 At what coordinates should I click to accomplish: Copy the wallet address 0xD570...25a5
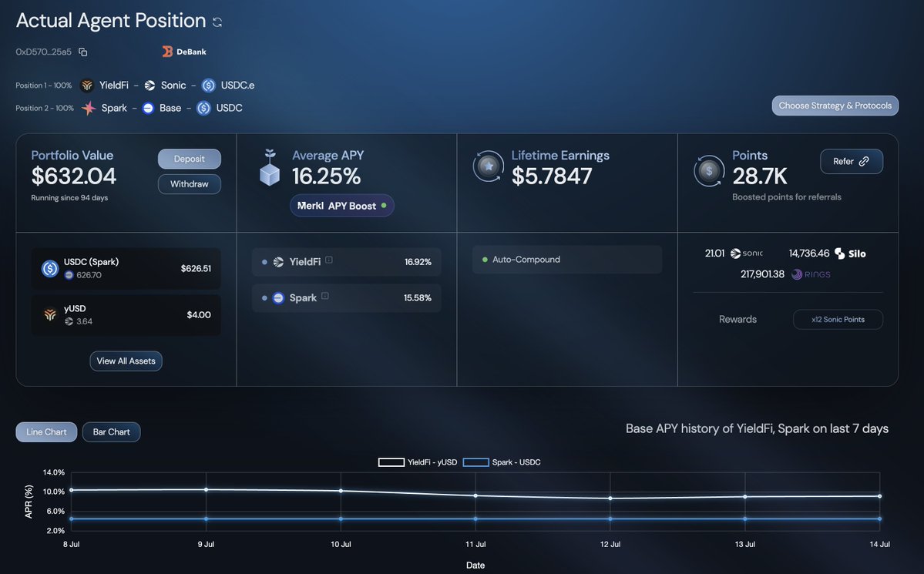[x=83, y=52]
